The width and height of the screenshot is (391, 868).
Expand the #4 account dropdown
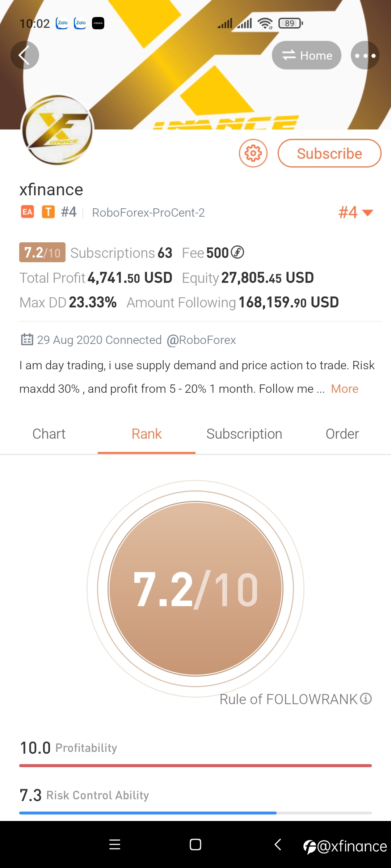click(x=356, y=212)
